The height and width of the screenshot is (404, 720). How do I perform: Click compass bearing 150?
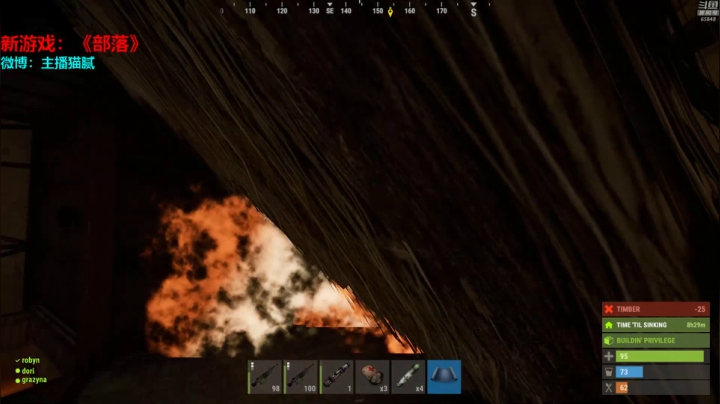(x=377, y=11)
